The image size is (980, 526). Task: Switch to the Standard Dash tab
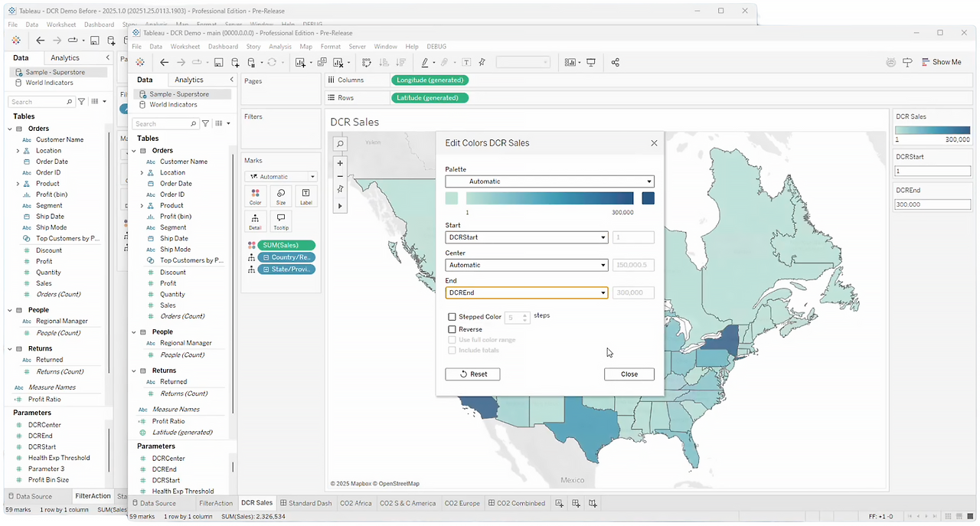pyautogui.click(x=305, y=503)
